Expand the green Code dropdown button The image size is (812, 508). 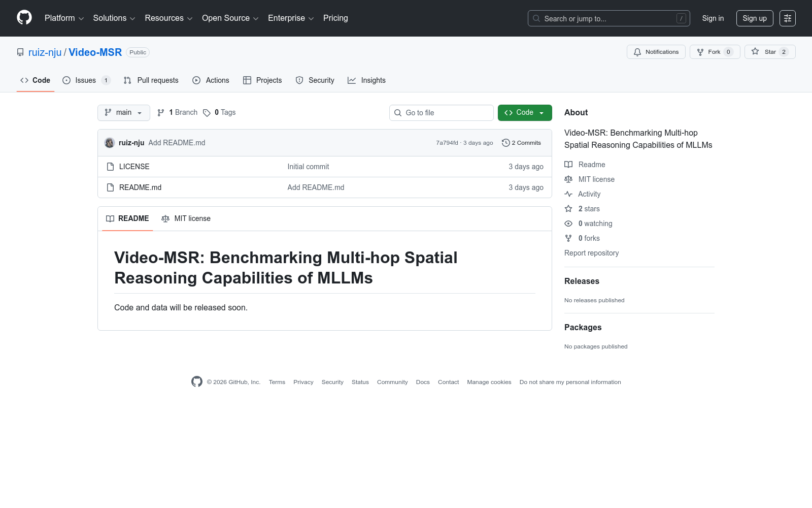tap(525, 113)
